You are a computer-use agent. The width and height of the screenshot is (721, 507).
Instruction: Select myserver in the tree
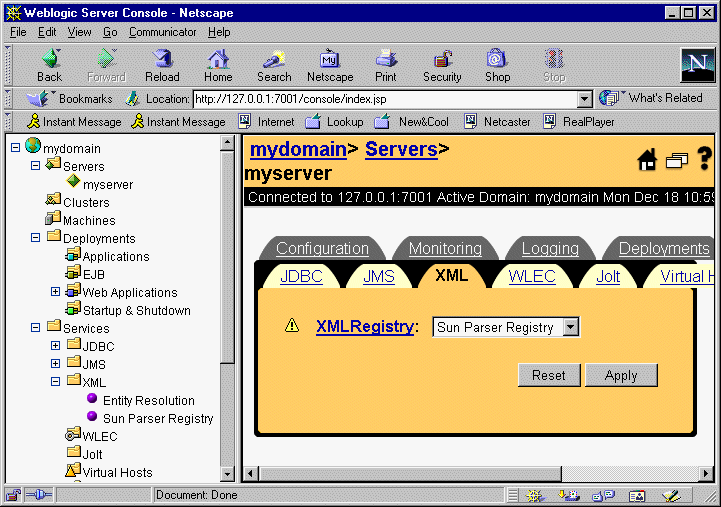[x=108, y=184]
